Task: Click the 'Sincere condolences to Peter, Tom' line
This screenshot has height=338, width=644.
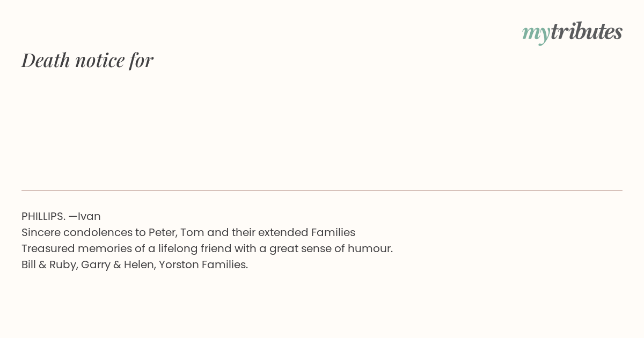Action: tap(188, 232)
